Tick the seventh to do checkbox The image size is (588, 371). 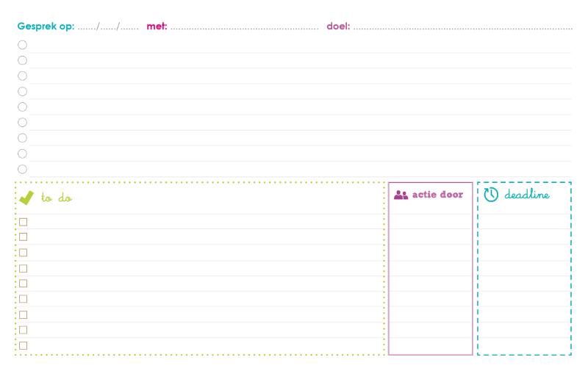click(24, 314)
